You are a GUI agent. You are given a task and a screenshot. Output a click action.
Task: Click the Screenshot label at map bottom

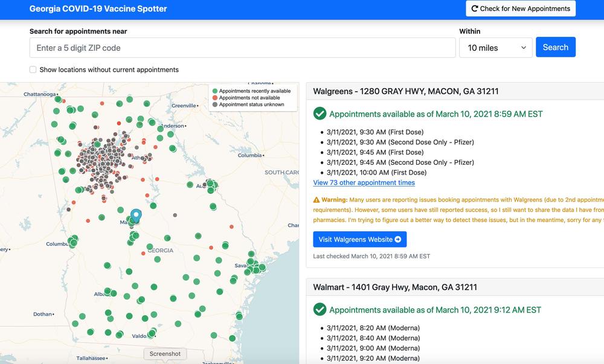point(165,354)
